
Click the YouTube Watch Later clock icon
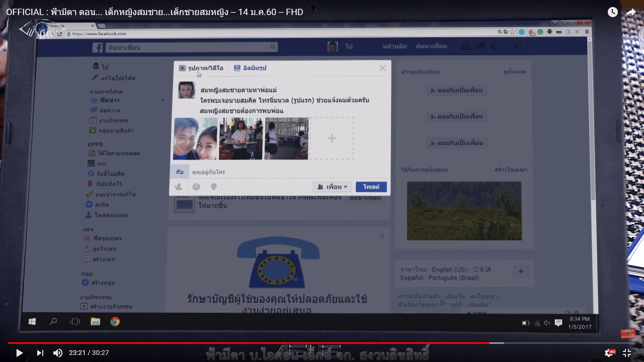tap(612, 12)
